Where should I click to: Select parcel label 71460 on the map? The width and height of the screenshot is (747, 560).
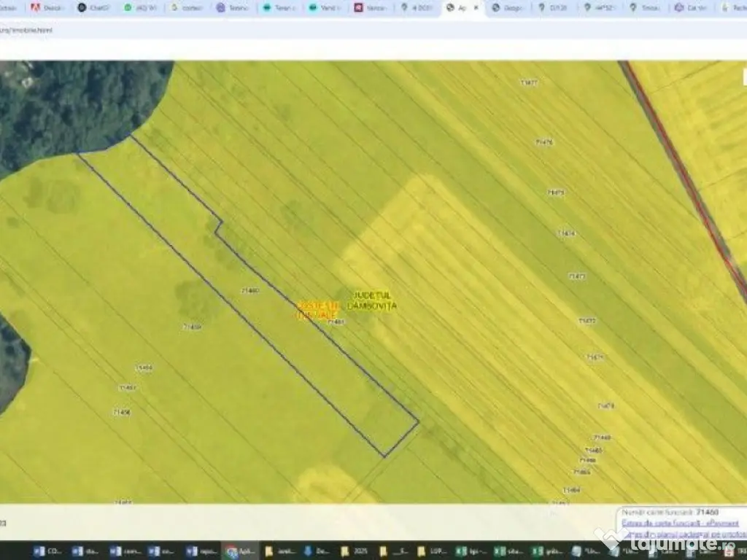click(249, 290)
